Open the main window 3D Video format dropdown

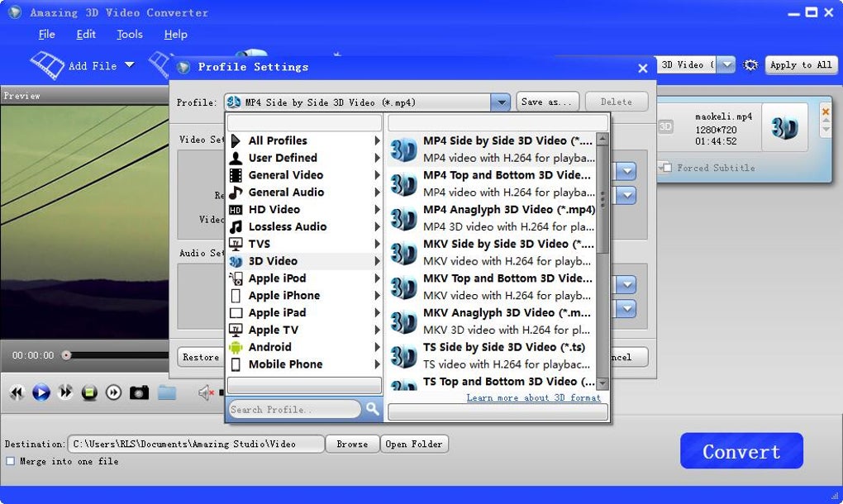tap(726, 65)
